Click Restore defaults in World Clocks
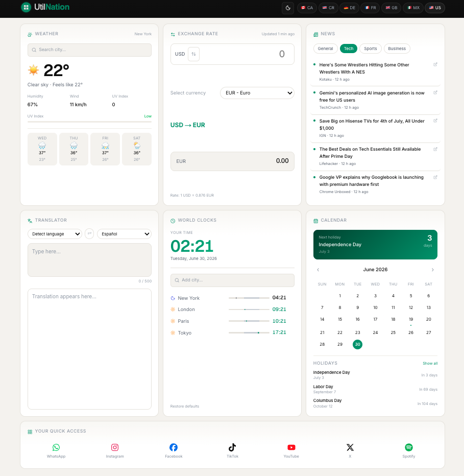 point(184,406)
